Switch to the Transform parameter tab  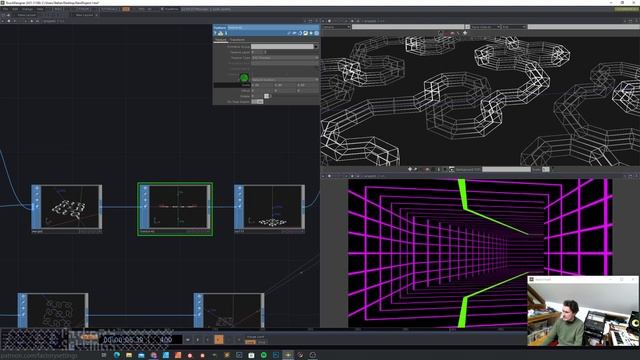(237, 40)
